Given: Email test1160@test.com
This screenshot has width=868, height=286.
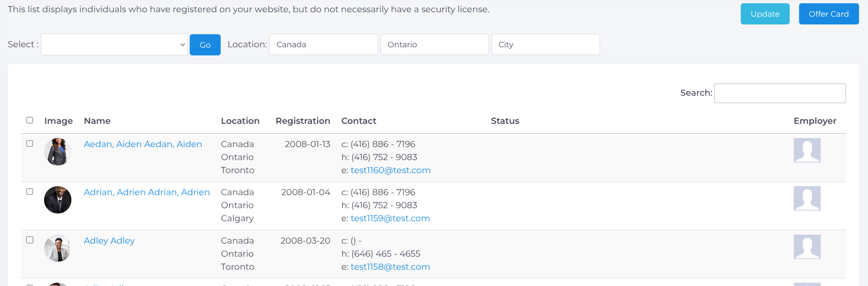Looking at the screenshot, I should click(x=391, y=170).
